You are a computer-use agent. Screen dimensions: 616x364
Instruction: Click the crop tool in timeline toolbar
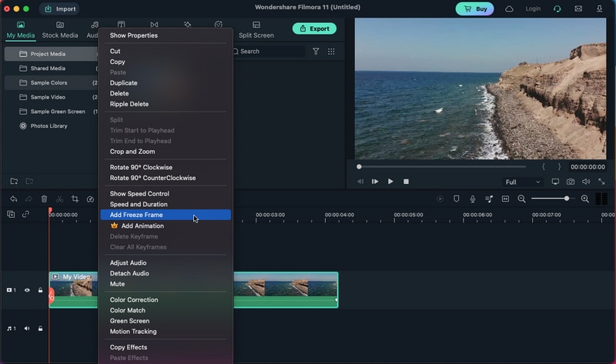(x=75, y=199)
